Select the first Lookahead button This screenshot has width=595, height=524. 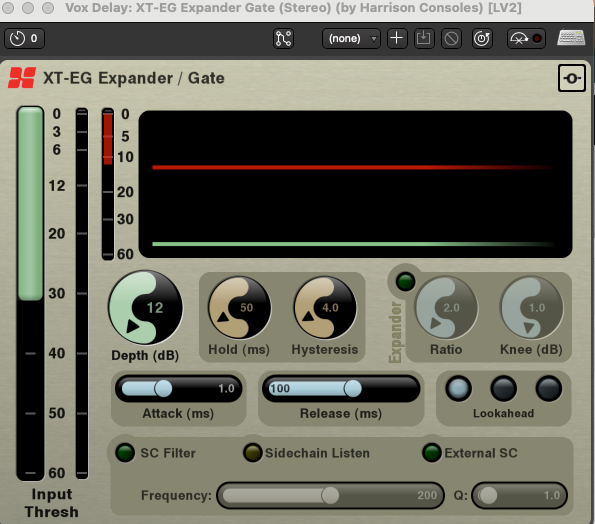coord(458,389)
